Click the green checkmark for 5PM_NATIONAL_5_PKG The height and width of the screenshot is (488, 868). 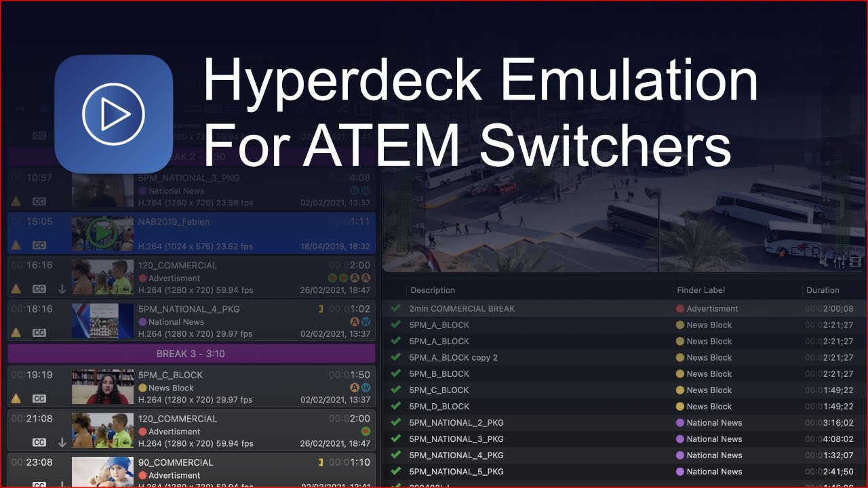396,471
